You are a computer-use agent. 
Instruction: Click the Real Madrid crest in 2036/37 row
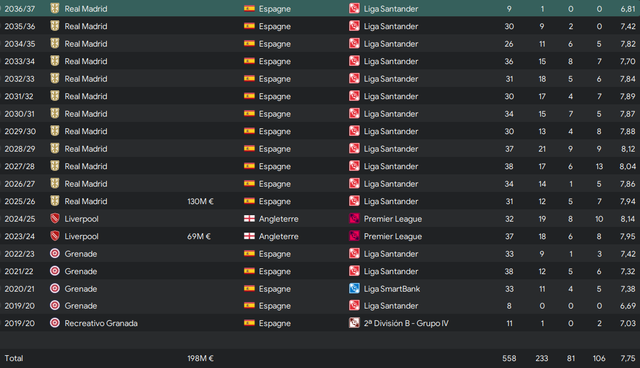point(55,9)
